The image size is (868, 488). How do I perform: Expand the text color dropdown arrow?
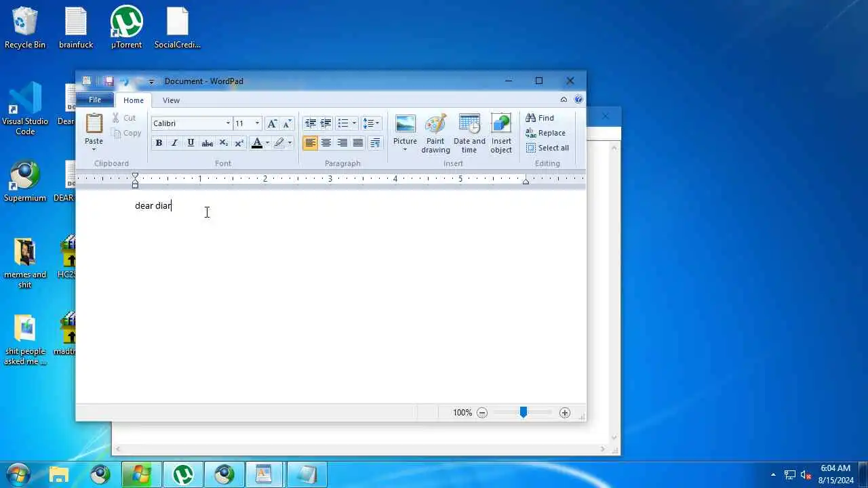267,143
